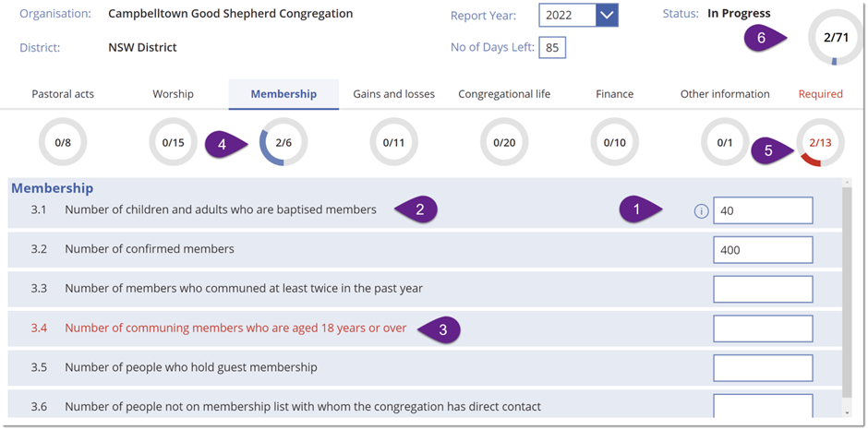The height and width of the screenshot is (430, 868).
Task: Click the 0/10 Finance progress ring
Action: click(614, 142)
